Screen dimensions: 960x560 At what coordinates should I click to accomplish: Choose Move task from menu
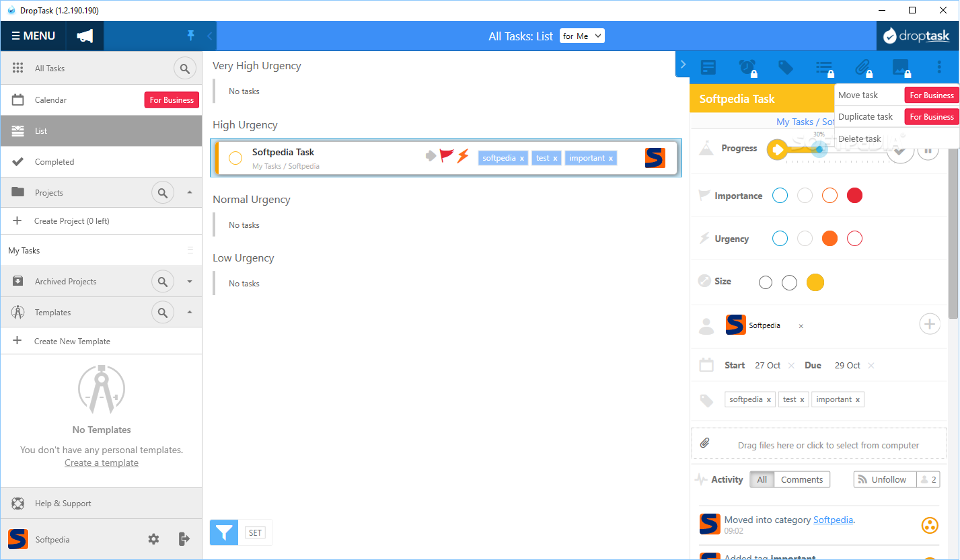858,95
